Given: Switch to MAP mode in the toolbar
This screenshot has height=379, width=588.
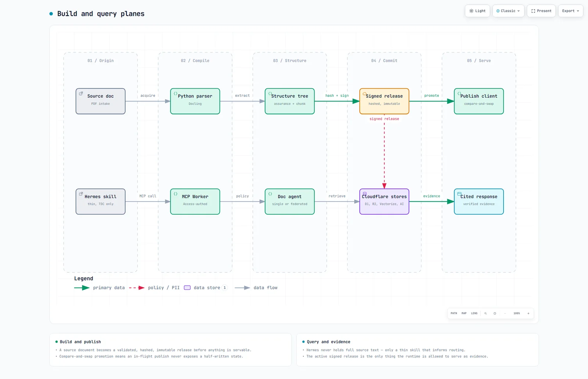Looking at the screenshot, I should tap(464, 314).
